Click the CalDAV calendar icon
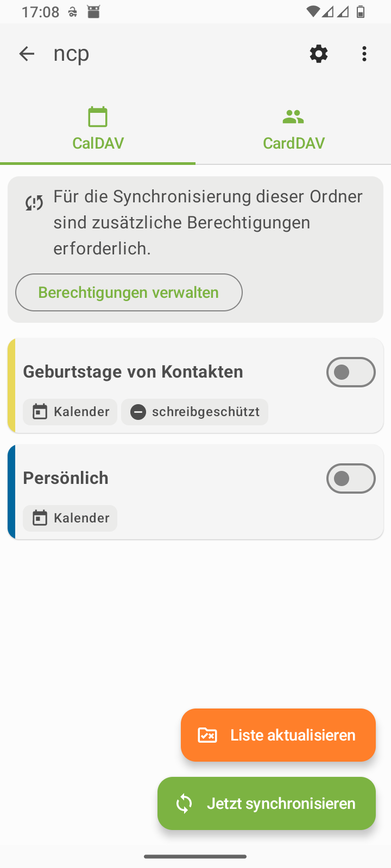Image resolution: width=391 pixels, height=868 pixels. pos(98,117)
